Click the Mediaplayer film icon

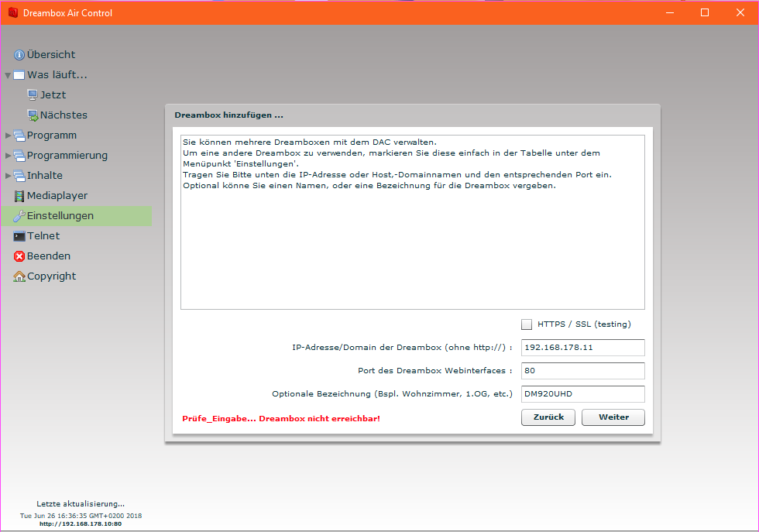pos(19,196)
